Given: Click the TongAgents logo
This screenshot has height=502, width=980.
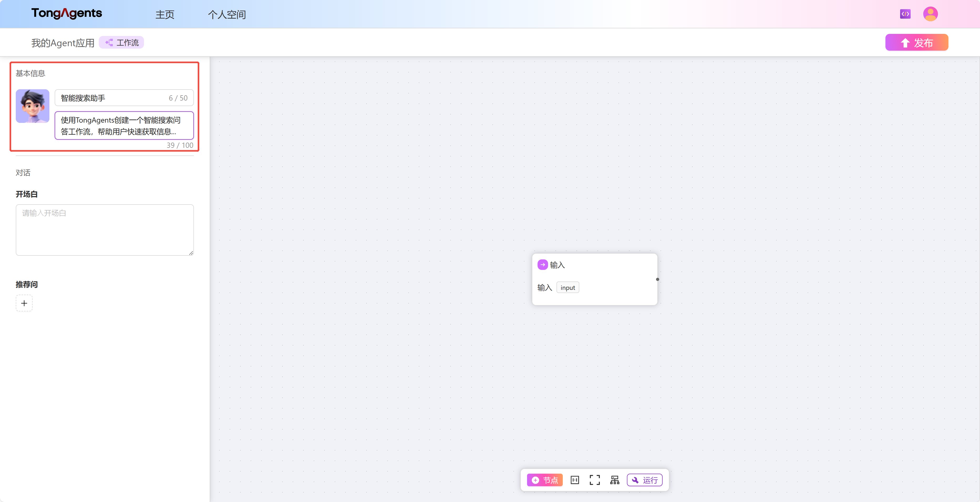Looking at the screenshot, I should coord(66,13).
